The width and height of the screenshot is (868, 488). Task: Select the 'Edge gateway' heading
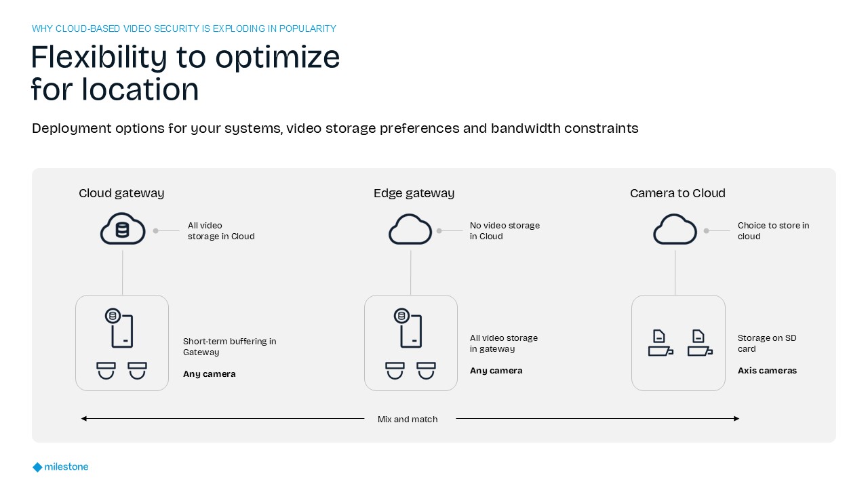(414, 193)
